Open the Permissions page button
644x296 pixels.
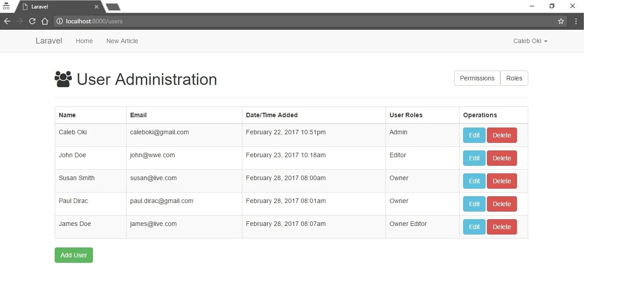(477, 78)
